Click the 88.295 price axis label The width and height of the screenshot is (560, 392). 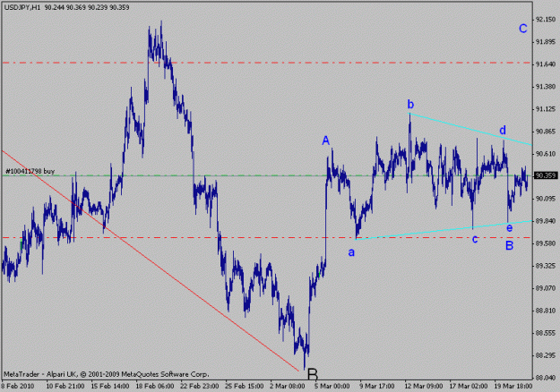pos(546,355)
